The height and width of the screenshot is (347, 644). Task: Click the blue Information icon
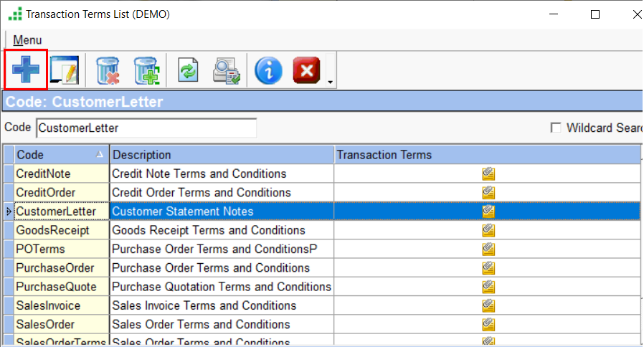pos(268,70)
